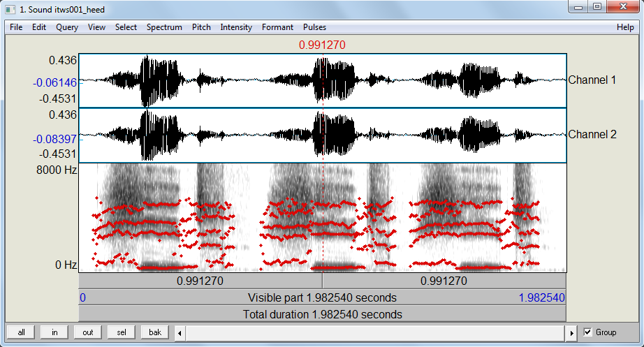
Task: Click the Channel 1 label
Action: (592, 80)
